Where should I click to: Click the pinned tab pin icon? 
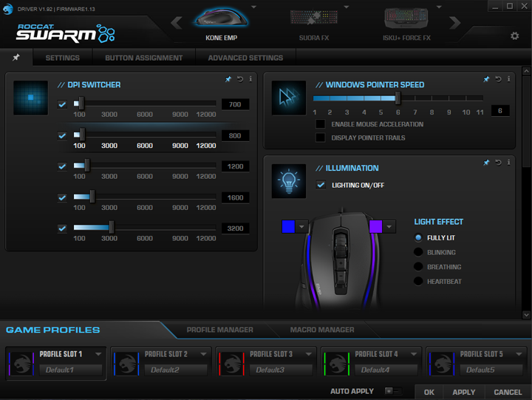[x=16, y=58]
